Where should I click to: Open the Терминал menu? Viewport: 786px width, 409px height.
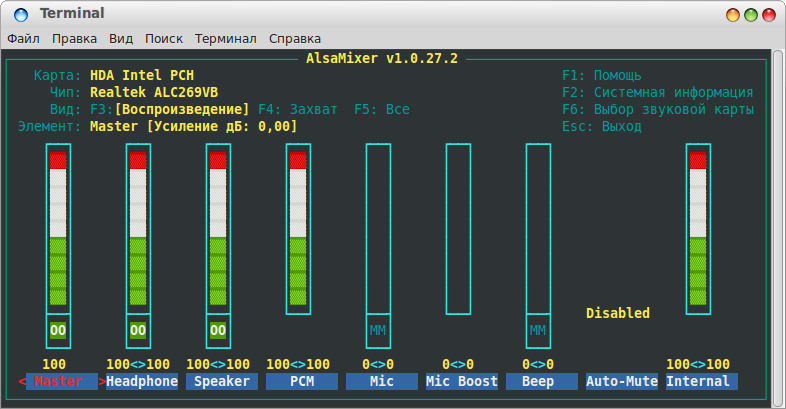point(226,39)
